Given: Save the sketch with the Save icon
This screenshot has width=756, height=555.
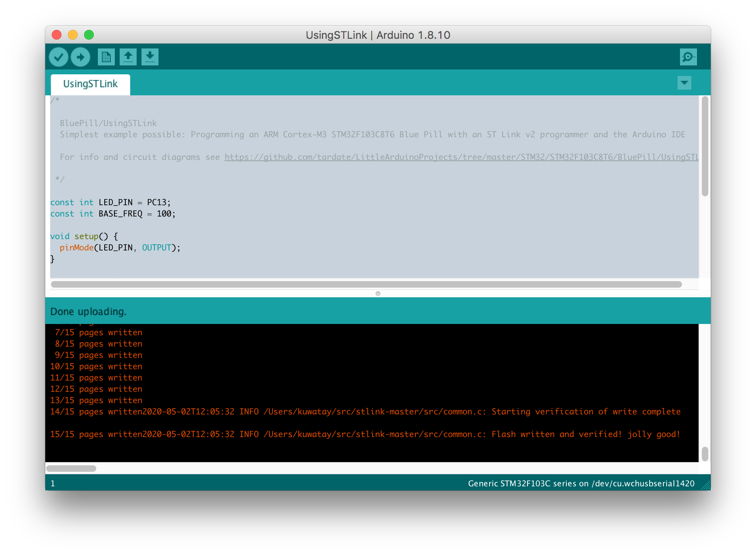Looking at the screenshot, I should point(150,57).
